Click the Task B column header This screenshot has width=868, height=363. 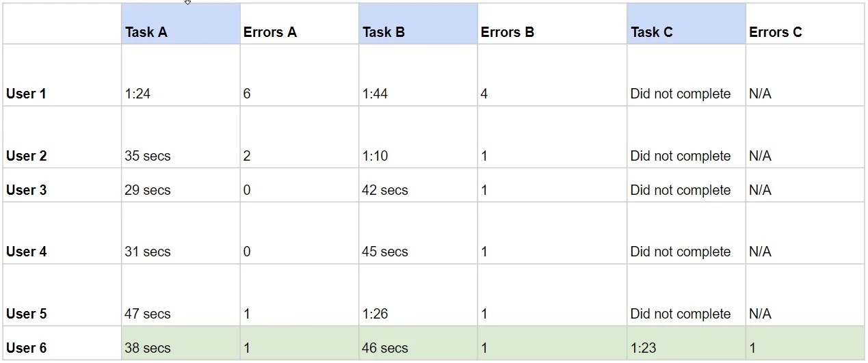tap(418, 24)
